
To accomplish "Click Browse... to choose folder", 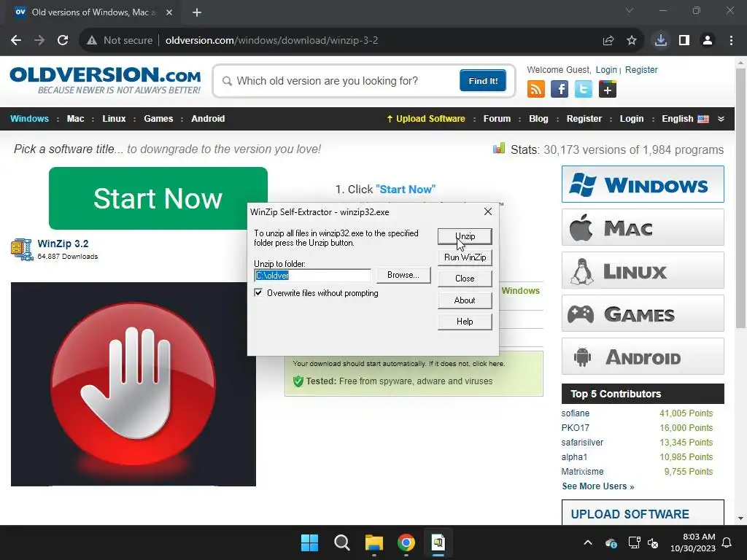I will (403, 275).
